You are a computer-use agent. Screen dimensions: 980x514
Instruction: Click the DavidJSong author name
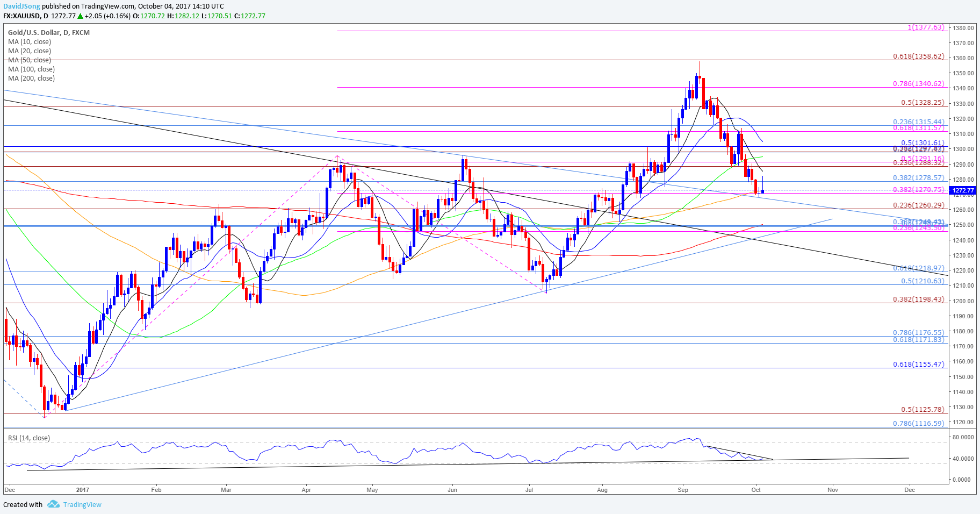pyautogui.click(x=21, y=6)
